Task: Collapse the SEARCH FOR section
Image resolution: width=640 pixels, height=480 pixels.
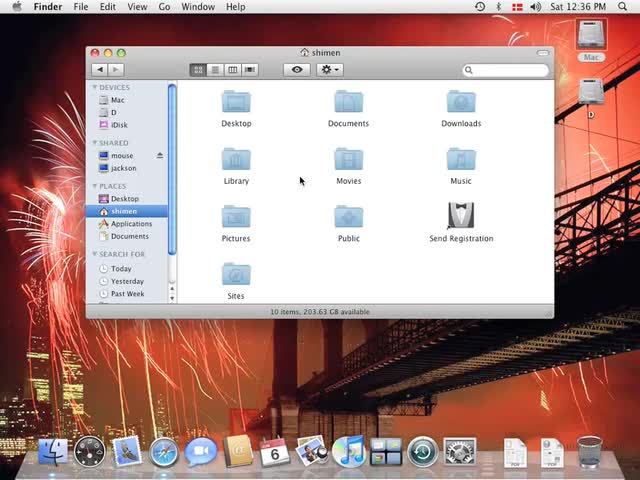Action: (95, 254)
